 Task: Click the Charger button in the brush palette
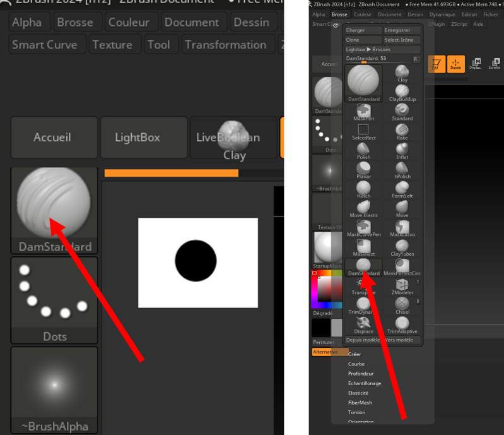363,30
